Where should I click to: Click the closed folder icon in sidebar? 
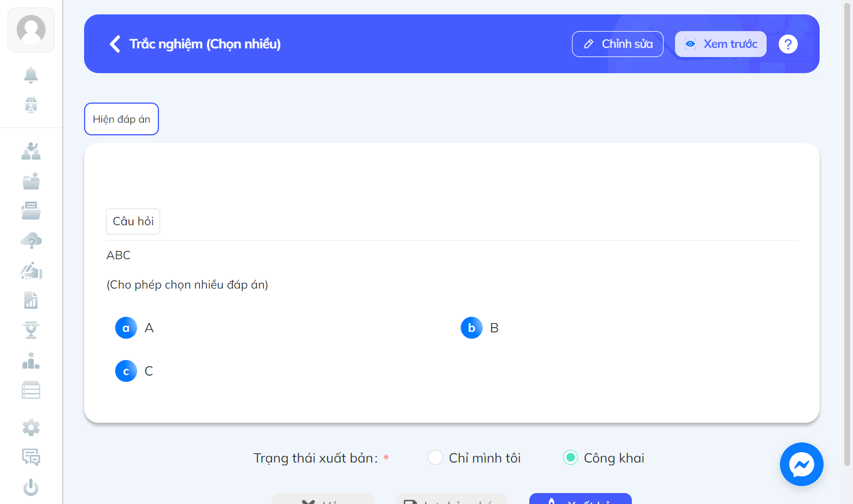31,181
